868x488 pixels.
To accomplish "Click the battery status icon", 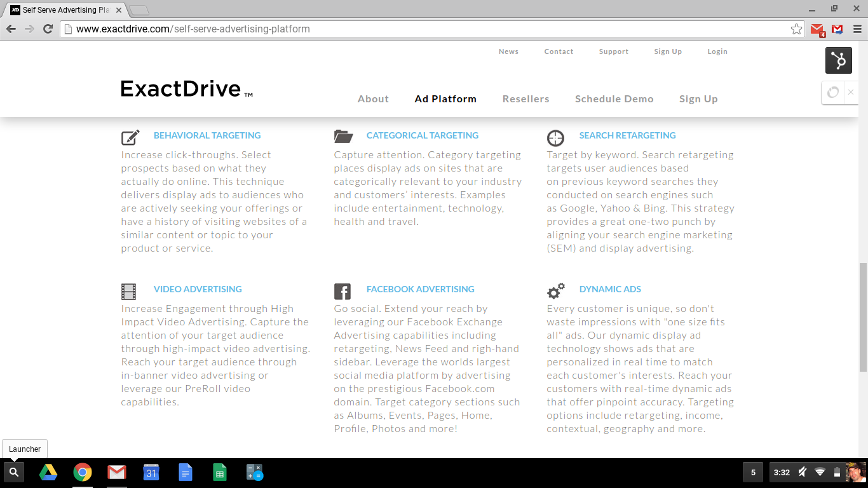I will [x=837, y=472].
